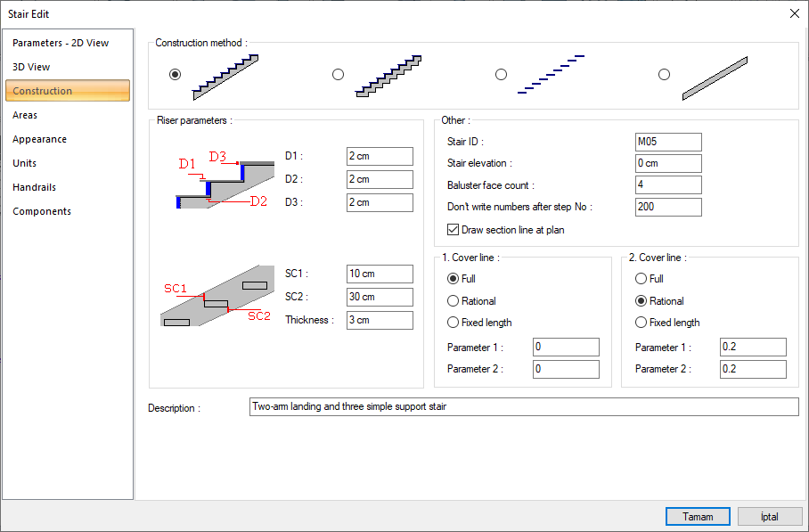
Task: Set 2. Cover line to Full
Action: [641, 279]
